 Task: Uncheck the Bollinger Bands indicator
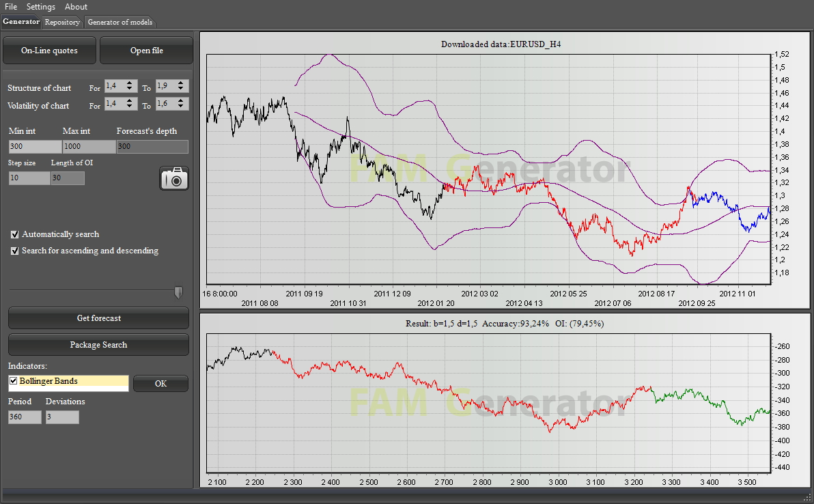(x=14, y=381)
